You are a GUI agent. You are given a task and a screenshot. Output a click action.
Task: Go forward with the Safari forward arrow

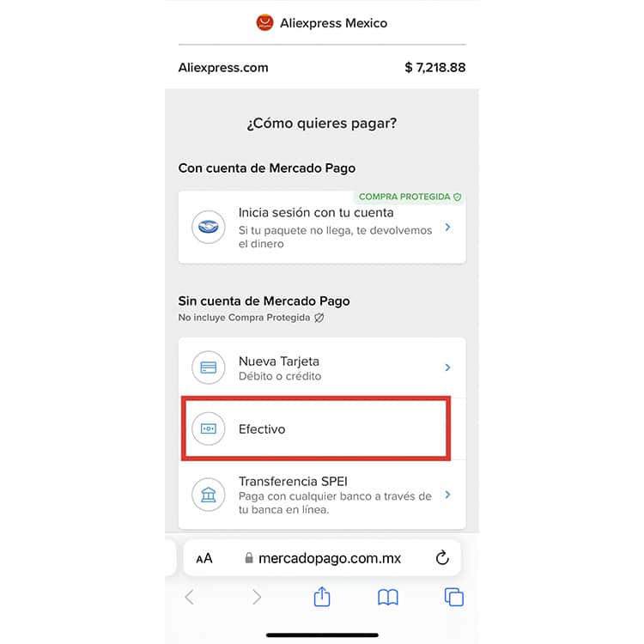256,597
